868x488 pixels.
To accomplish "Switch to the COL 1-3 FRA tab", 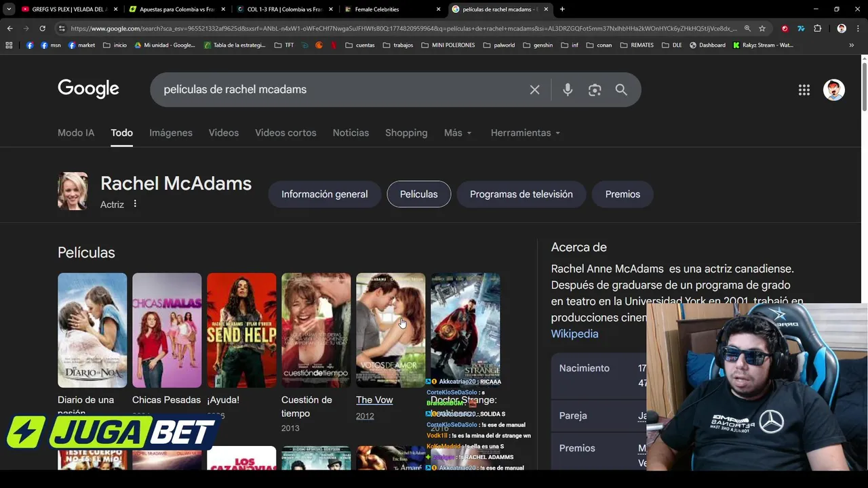I will click(283, 9).
